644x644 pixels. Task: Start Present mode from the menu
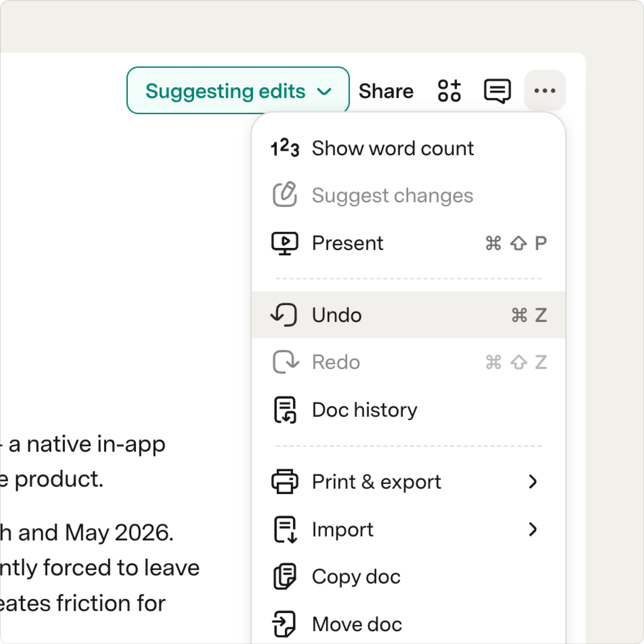(408, 243)
